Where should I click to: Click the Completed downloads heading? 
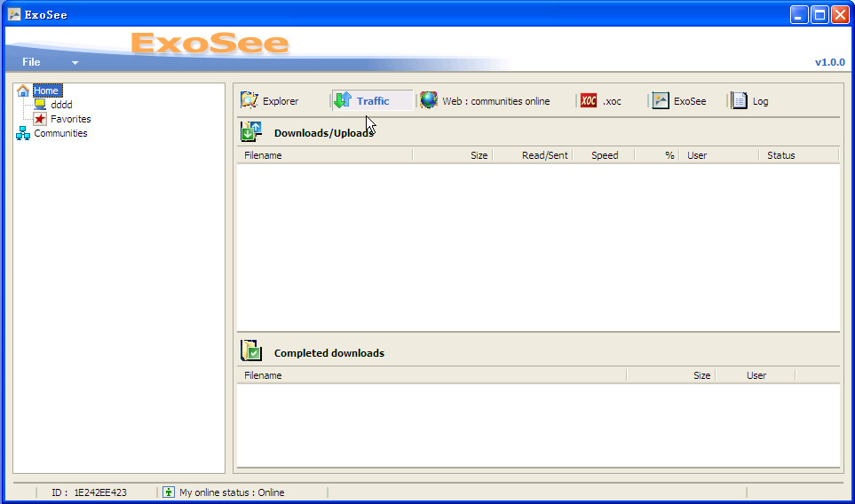[329, 353]
